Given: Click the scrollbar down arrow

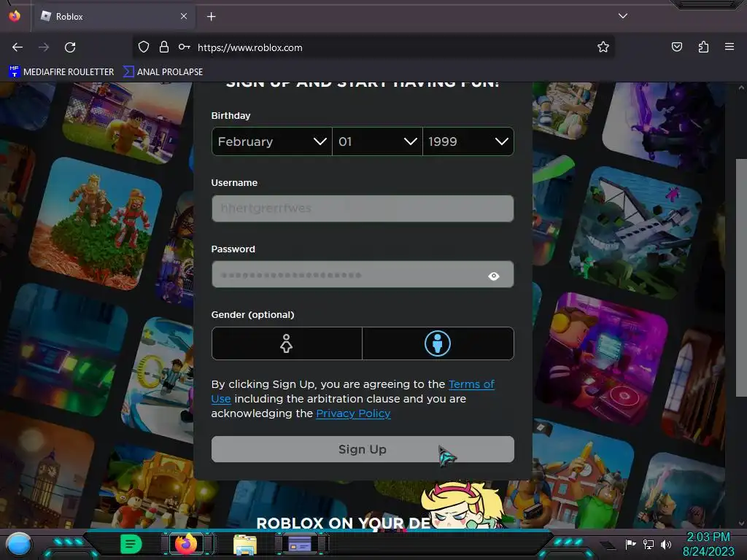Looking at the screenshot, I should point(741,524).
